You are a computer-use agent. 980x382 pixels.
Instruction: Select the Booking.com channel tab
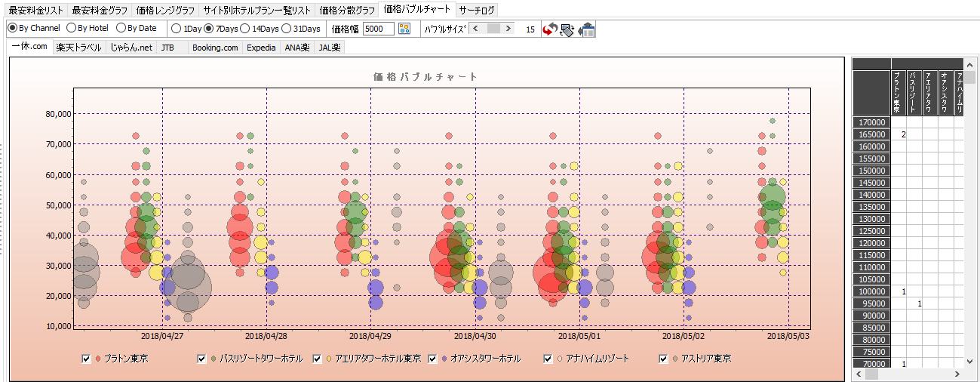(214, 48)
